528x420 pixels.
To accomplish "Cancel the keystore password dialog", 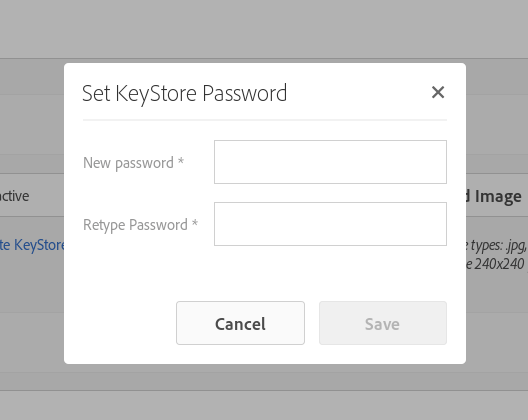I will (x=240, y=323).
